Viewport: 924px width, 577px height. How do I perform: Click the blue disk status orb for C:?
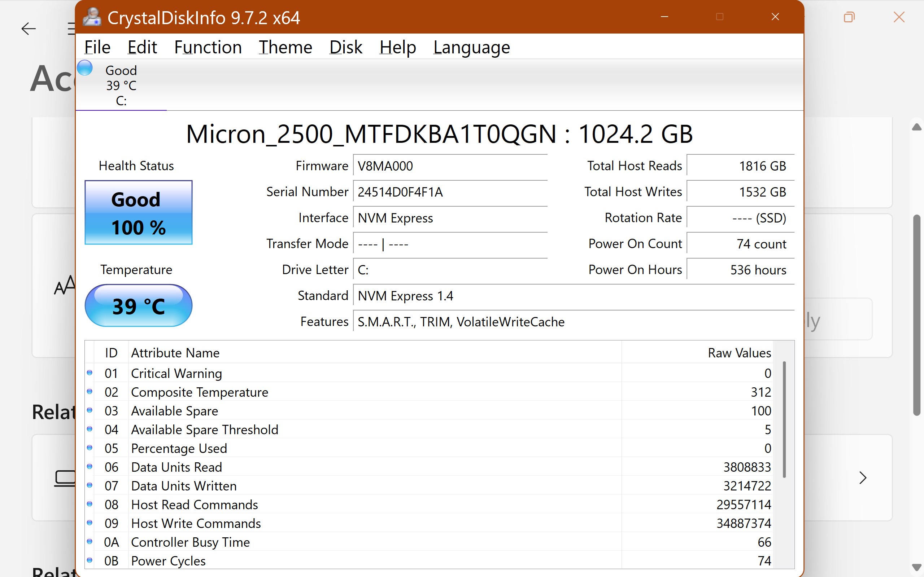coord(85,68)
